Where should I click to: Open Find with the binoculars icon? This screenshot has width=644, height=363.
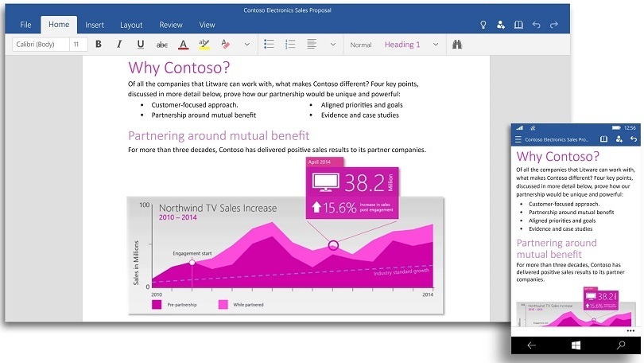point(457,45)
